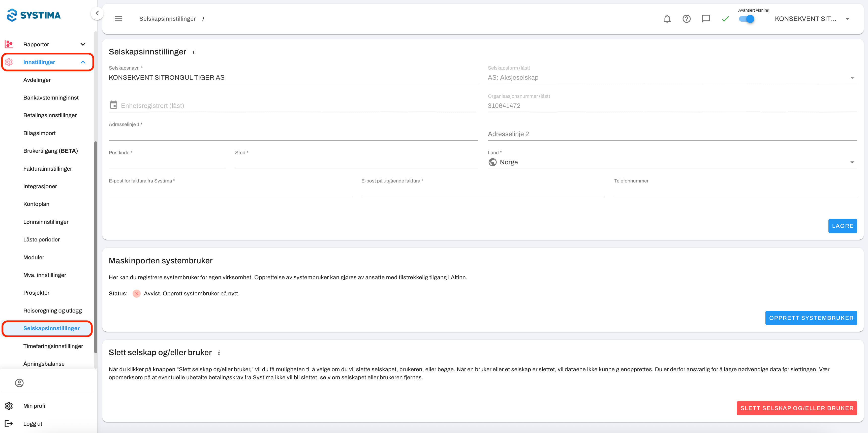The height and width of the screenshot is (433, 868).
Task: Click the user avatar icon in sidebar
Action: (x=19, y=383)
